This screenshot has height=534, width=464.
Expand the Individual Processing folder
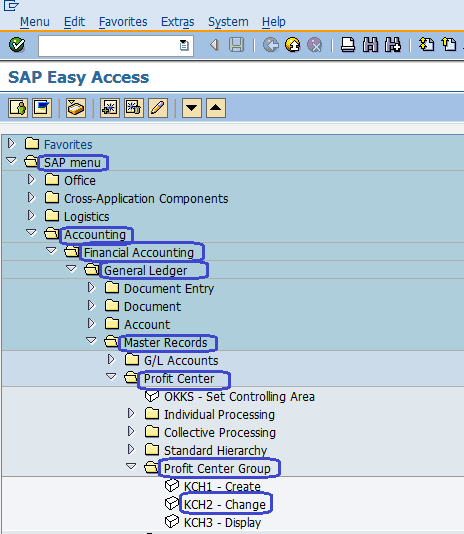pyautogui.click(x=131, y=413)
